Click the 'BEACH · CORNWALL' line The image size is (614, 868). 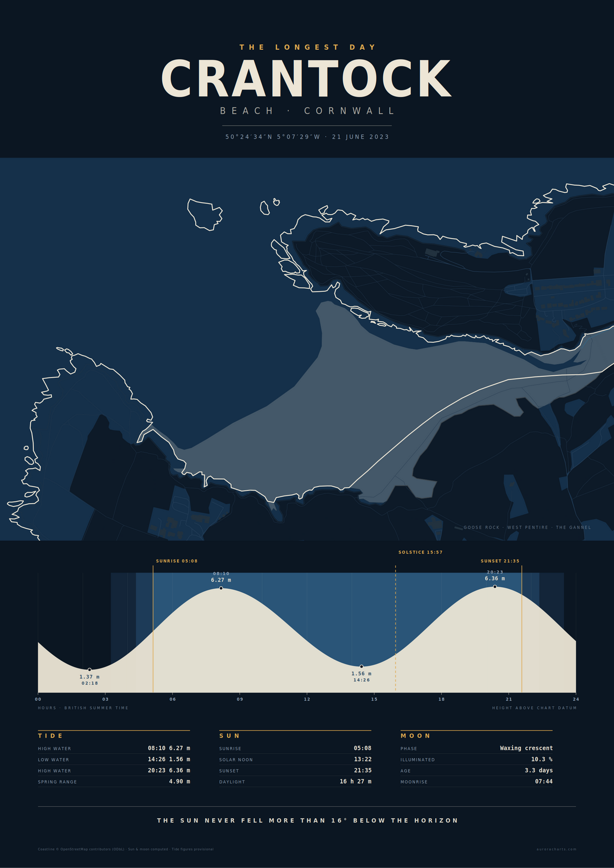[x=307, y=111]
